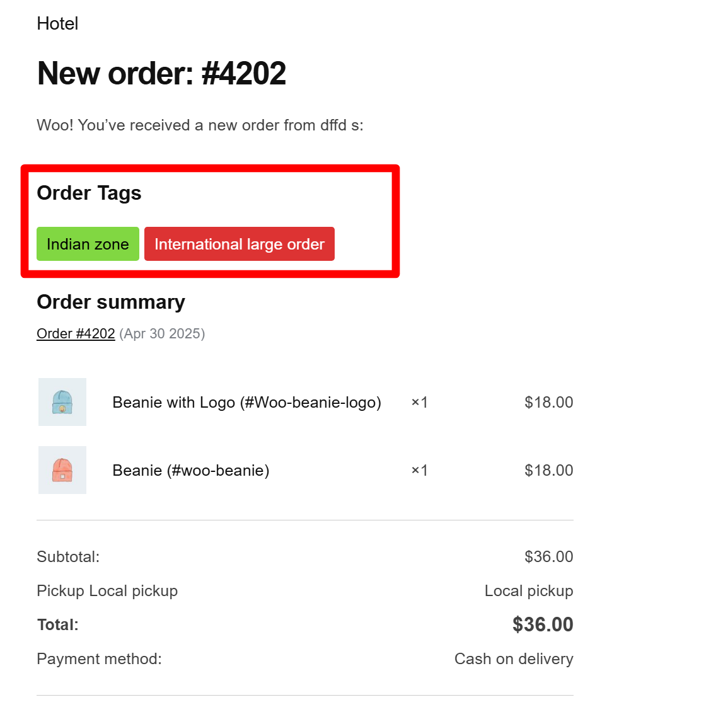The image size is (728, 712).
Task: Select the Beanie (#woo-beanie) product name
Action: [191, 470]
